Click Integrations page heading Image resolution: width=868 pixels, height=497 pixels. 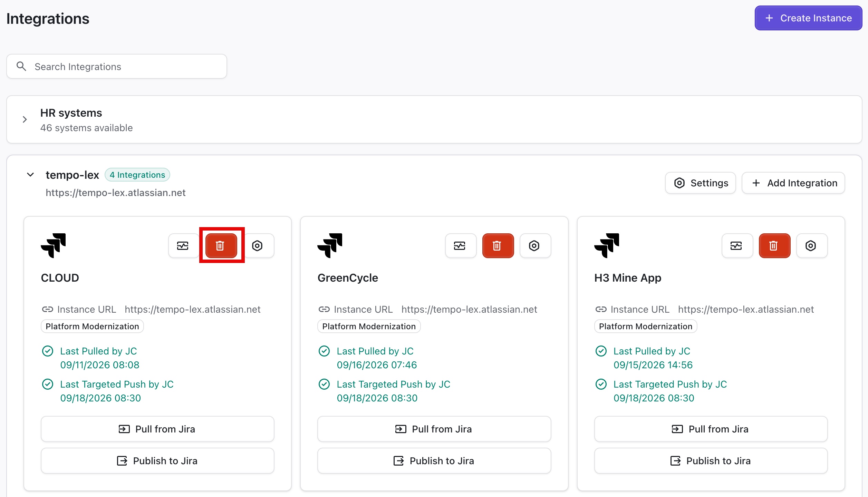(48, 19)
